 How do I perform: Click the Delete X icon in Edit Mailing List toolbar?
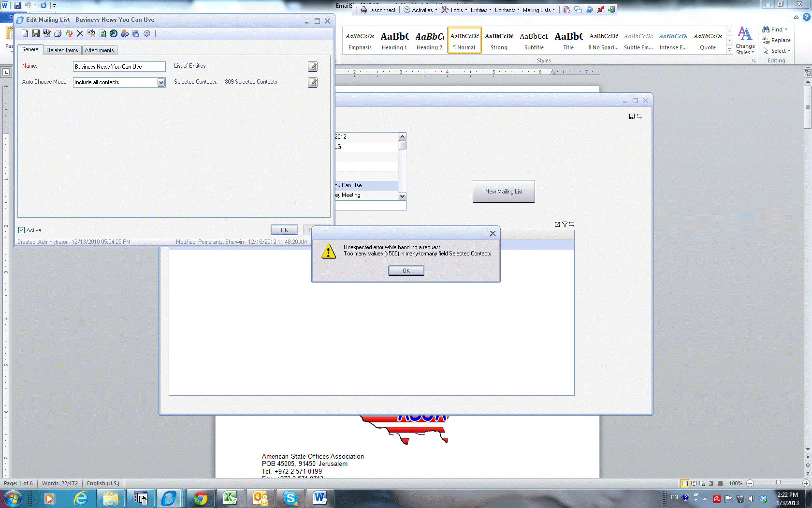tap(80, 33)
